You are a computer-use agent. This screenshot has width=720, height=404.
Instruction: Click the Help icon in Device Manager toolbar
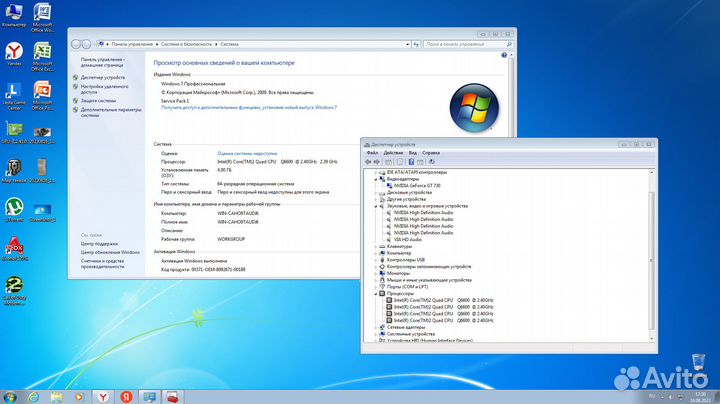point(411,162)
